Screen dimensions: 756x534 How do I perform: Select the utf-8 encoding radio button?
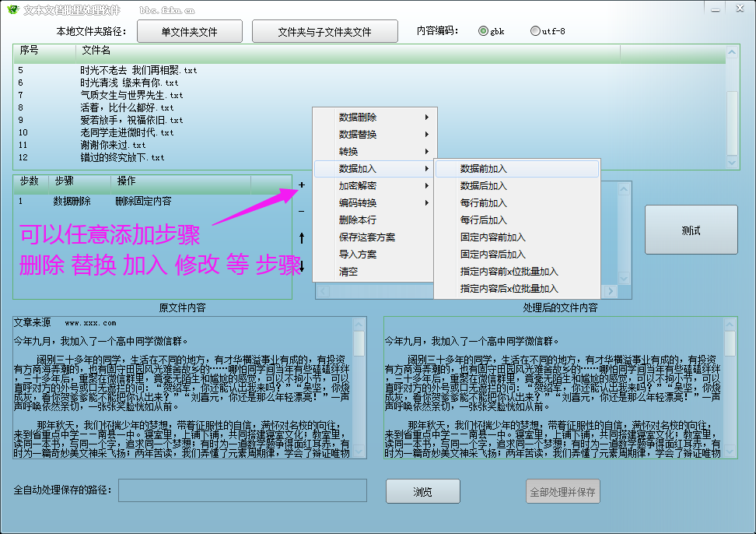tap(534, 31)
